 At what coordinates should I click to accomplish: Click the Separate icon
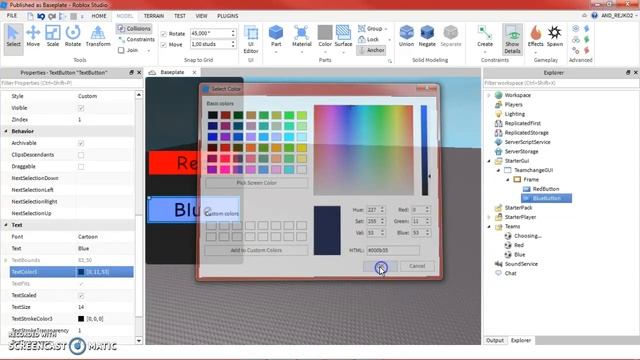[x=451, y=36]
